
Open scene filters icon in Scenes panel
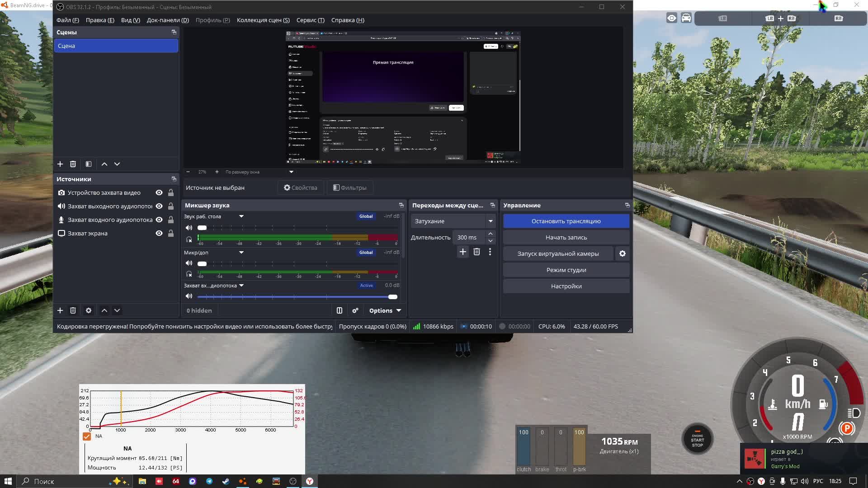pos(89,164)
